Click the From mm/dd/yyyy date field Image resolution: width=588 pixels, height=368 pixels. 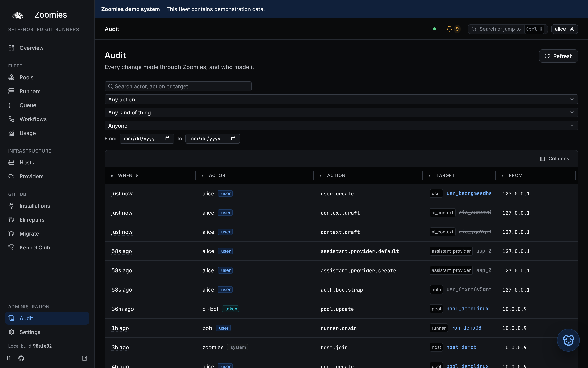[x=147, y=138]
